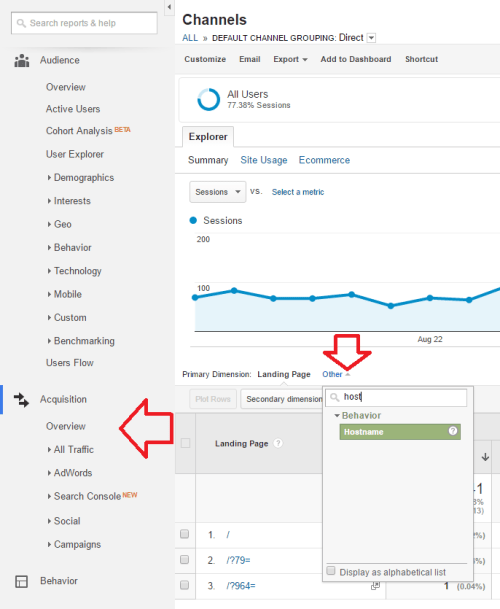Open the Default Channel Grouping Direct dropdown
This screenshot has height=609, width=500.
point(371,38)
